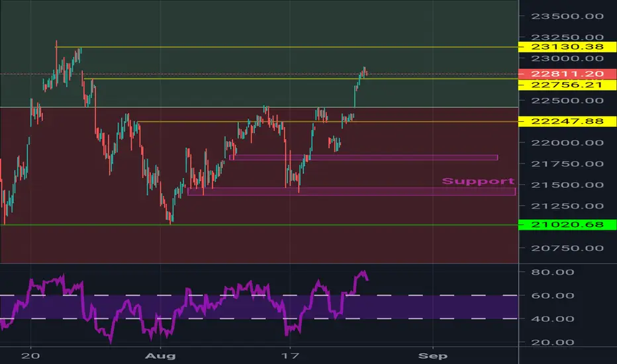
Task: Select the 22756.21 yellow price label
Action: (567, 85)
